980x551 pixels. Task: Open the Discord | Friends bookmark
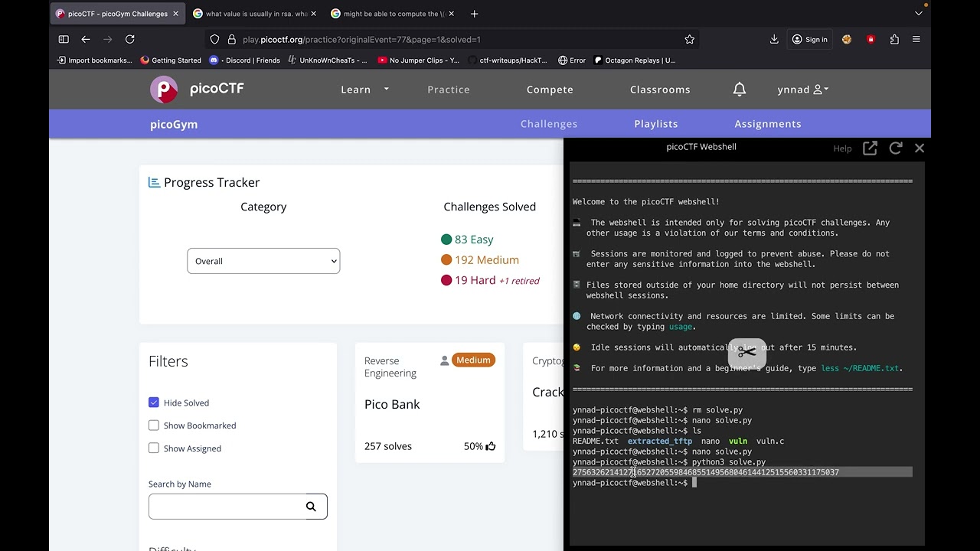[x=244, y=60]
